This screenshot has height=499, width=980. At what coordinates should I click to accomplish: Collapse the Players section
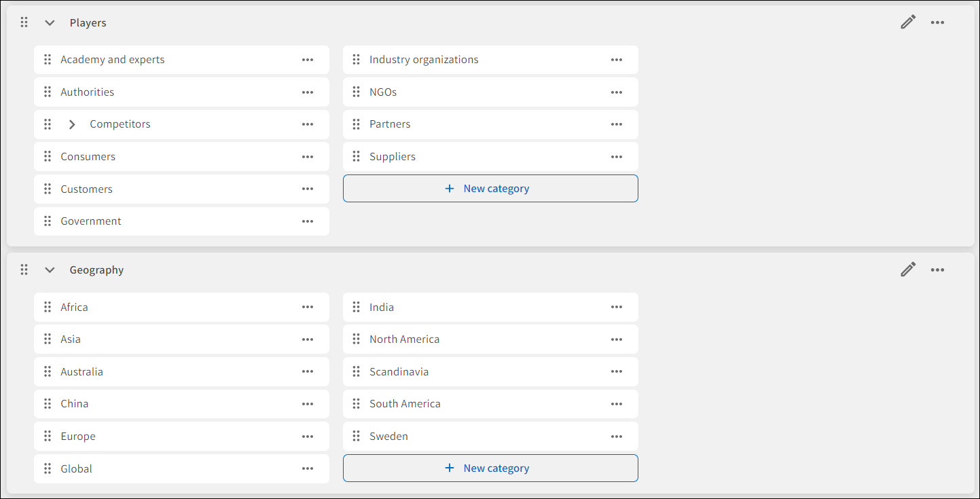[x=50, y=22]
